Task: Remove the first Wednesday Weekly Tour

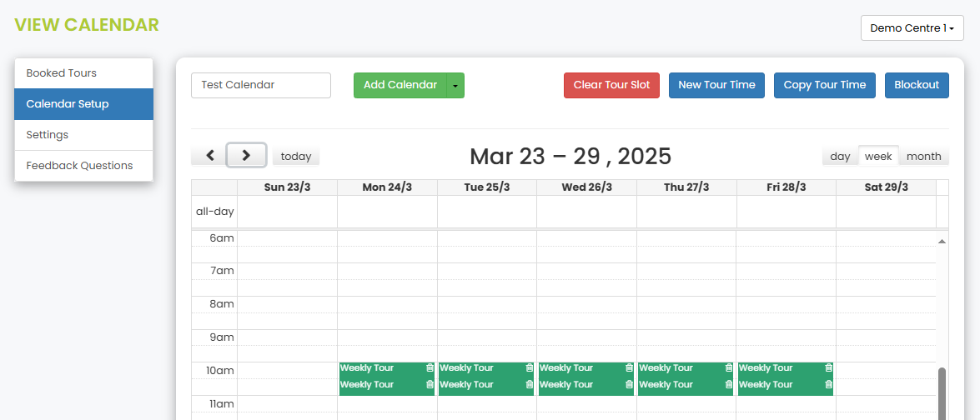Action: tap(630, 368)
